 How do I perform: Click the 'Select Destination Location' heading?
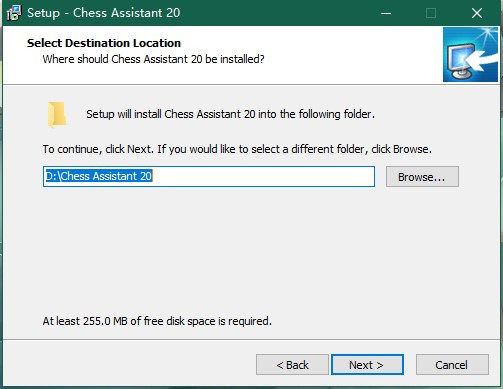(x=104, y=43)
